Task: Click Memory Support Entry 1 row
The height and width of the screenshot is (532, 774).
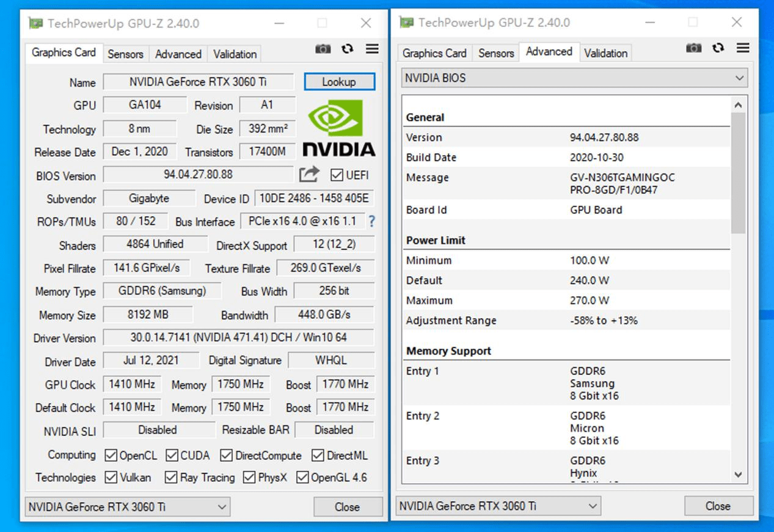Action: click(566, 384)
